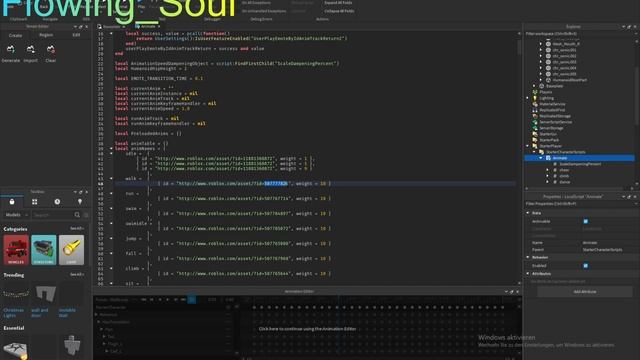This screenshot has width=640, height=360.
Task: Open the Models type dropdown in Toolbox
Action: pos(16,215)
